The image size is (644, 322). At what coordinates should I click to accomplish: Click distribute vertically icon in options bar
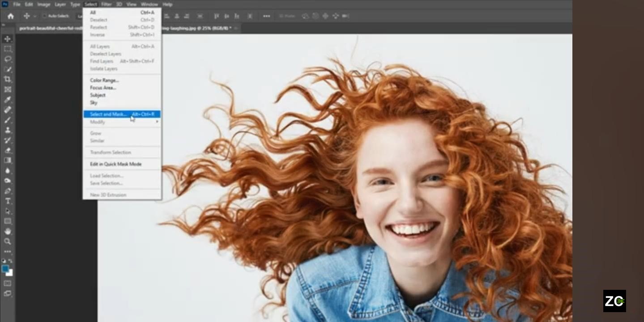click(x=200, y=16)
